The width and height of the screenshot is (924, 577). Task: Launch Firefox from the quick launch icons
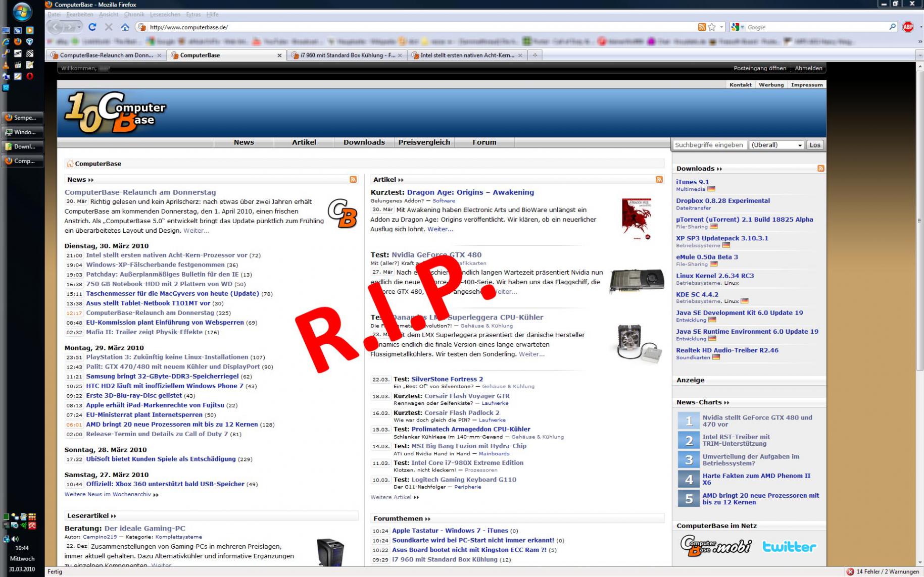tap(18, 41)
